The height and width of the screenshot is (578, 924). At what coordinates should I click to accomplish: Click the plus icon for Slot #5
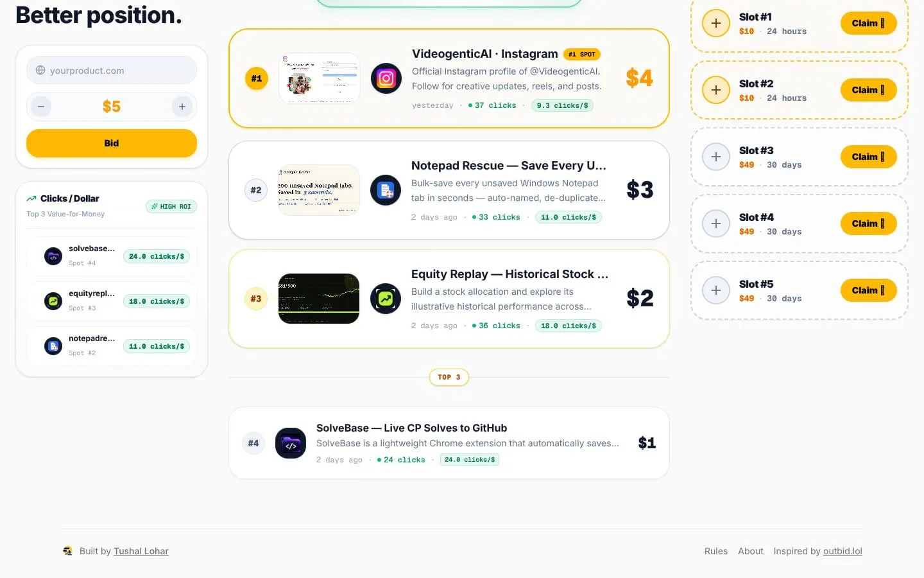pos(716,290)
